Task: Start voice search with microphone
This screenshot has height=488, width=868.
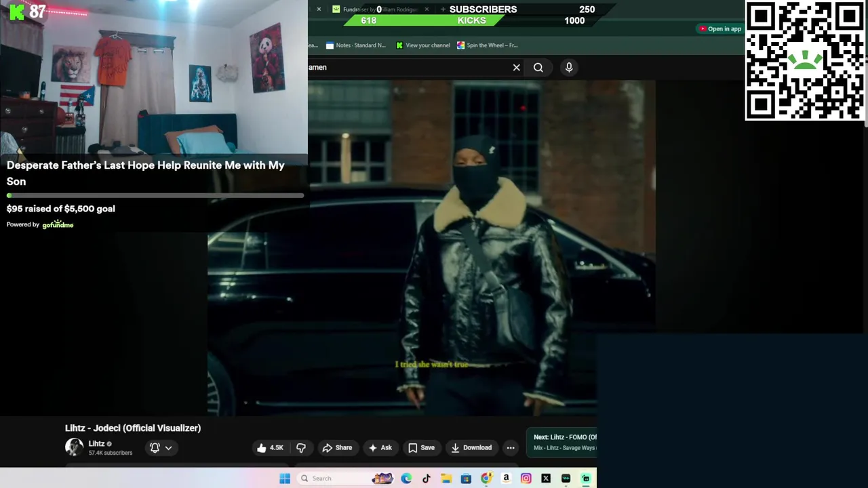Action: 569,67
